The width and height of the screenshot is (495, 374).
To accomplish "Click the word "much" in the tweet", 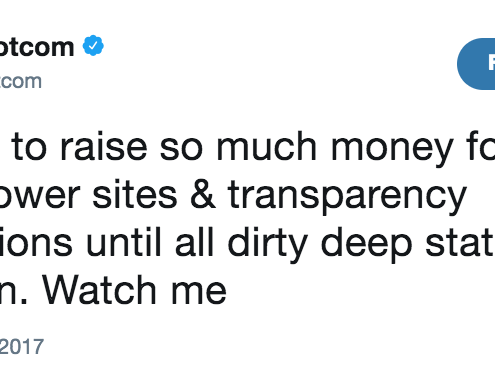I will [x=266, y=147].
